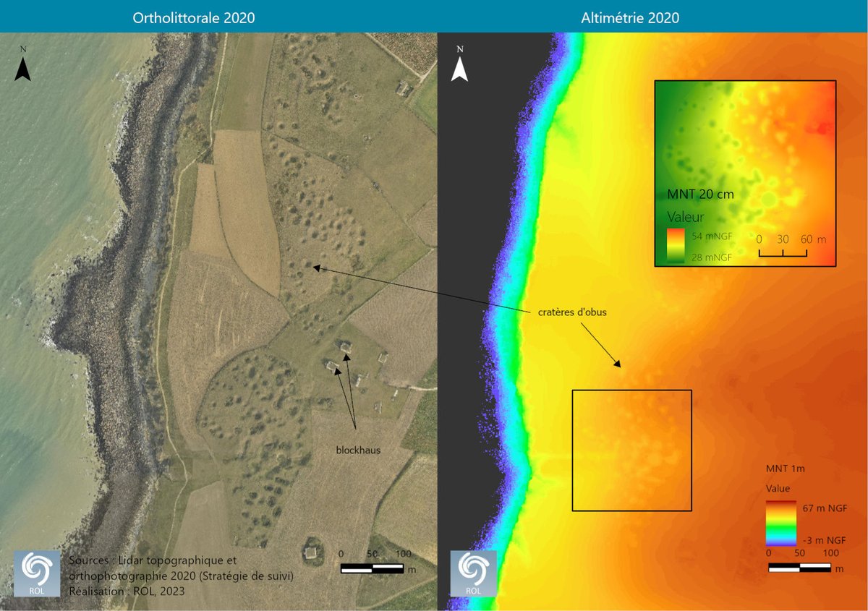Click the altimetry map 0-50-100 scale bar

[x=799, y=568]
